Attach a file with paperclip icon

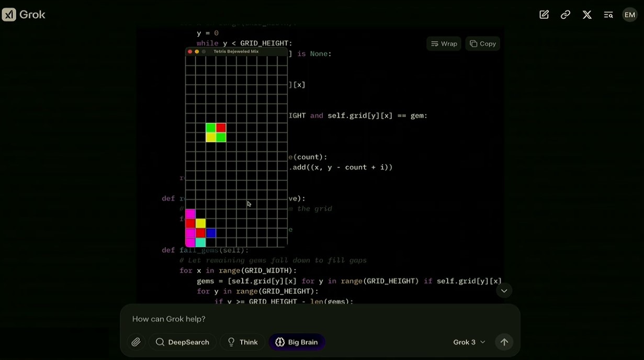(x=136, y=342)
